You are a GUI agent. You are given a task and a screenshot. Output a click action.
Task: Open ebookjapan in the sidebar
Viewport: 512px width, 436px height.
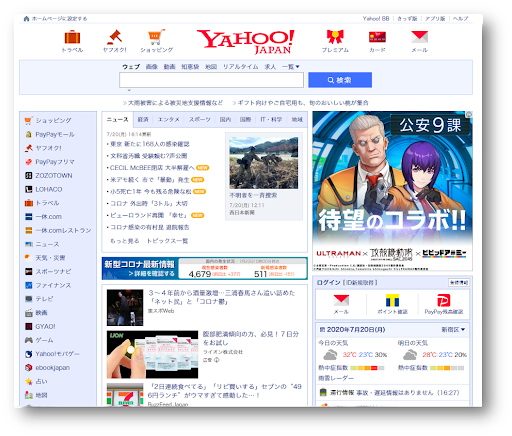pyautogui.click(x=52, y=368)
